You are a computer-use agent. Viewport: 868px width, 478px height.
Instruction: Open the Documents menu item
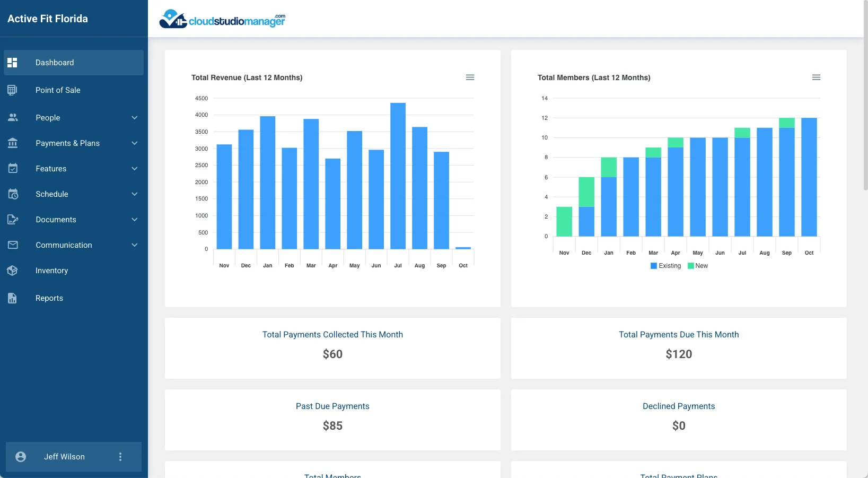56,220
